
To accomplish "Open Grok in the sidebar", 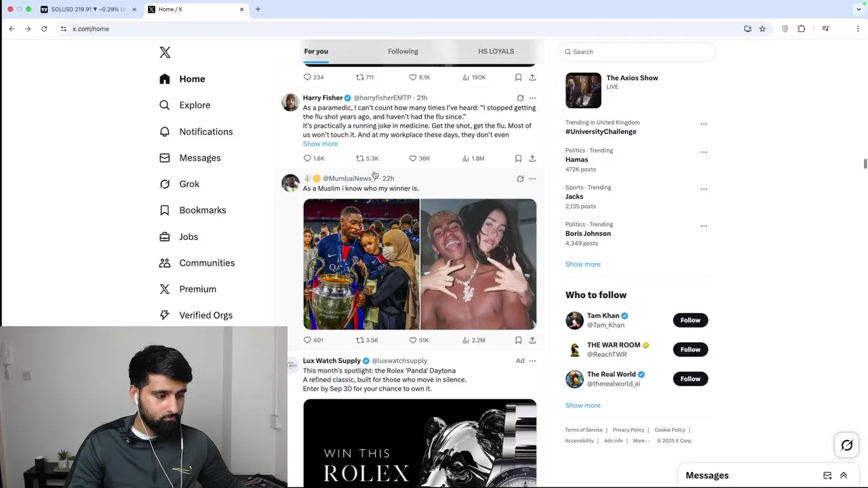I will (179, 184).
